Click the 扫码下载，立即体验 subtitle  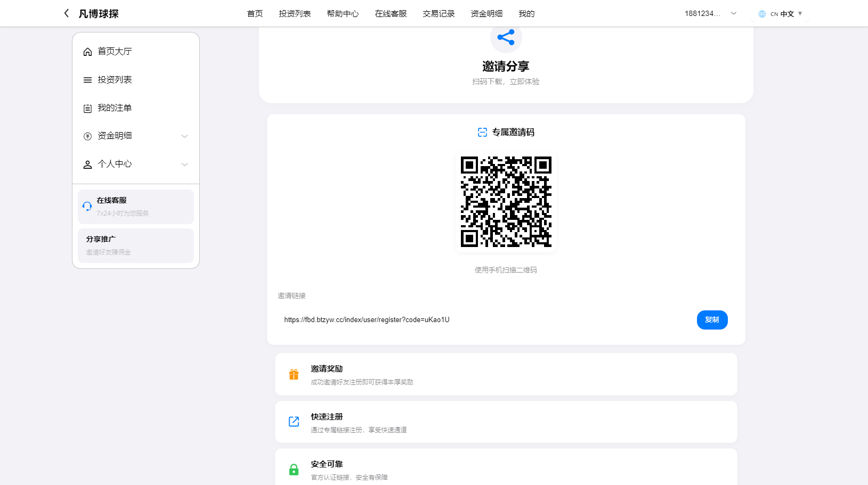click(506, 81)
